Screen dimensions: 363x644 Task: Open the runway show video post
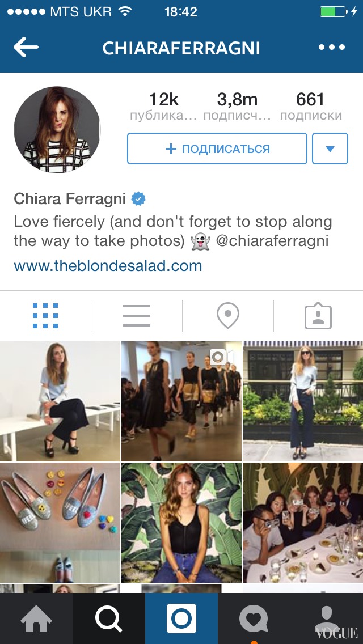(x=181, y=401)
